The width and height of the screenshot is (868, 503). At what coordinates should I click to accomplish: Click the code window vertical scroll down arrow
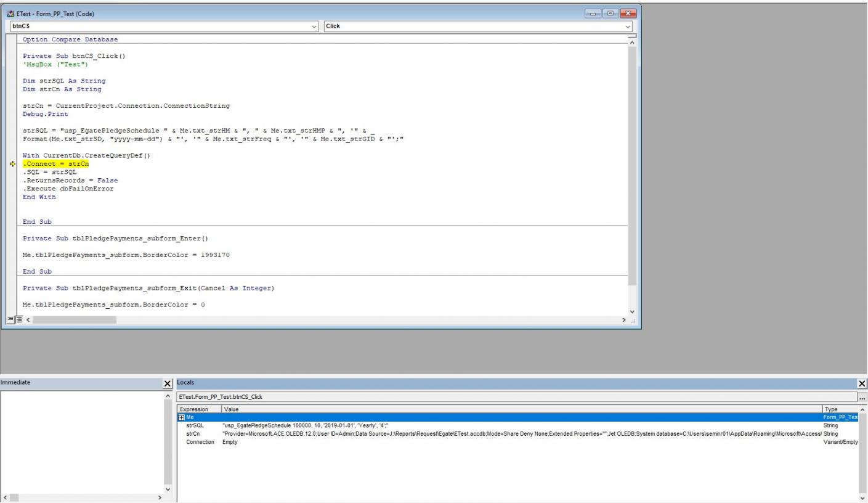click(x=631, y=311)
